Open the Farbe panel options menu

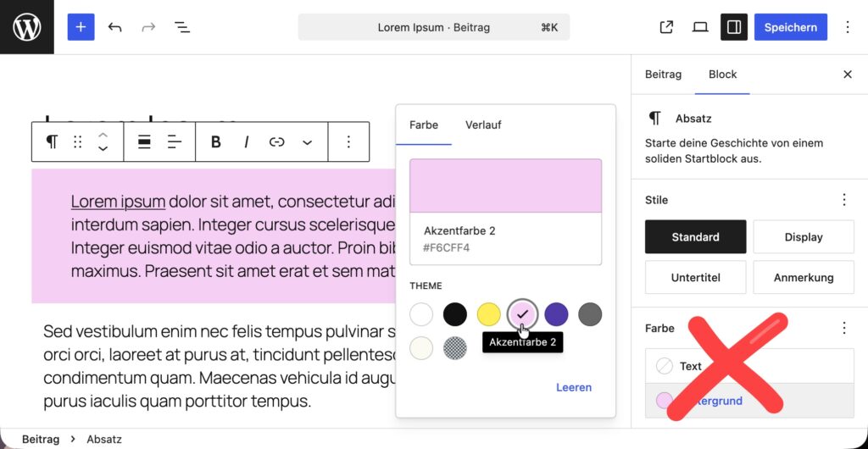click(844, 328)
